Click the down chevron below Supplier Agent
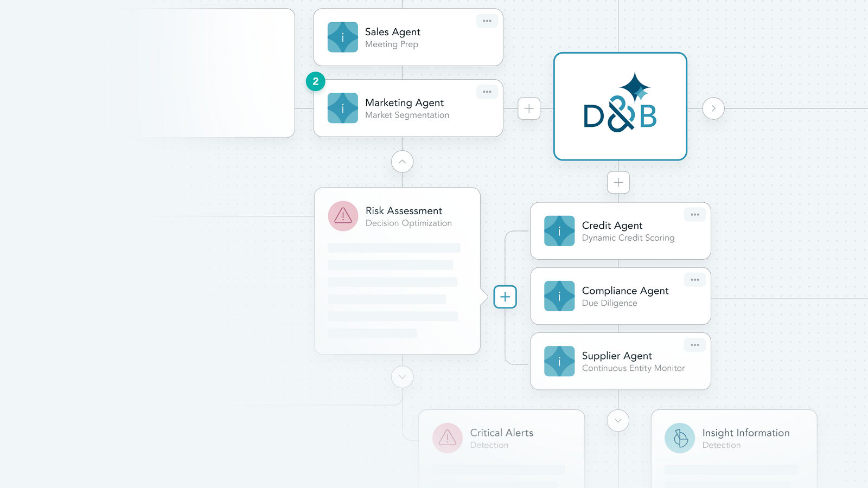 pos(618,421)
